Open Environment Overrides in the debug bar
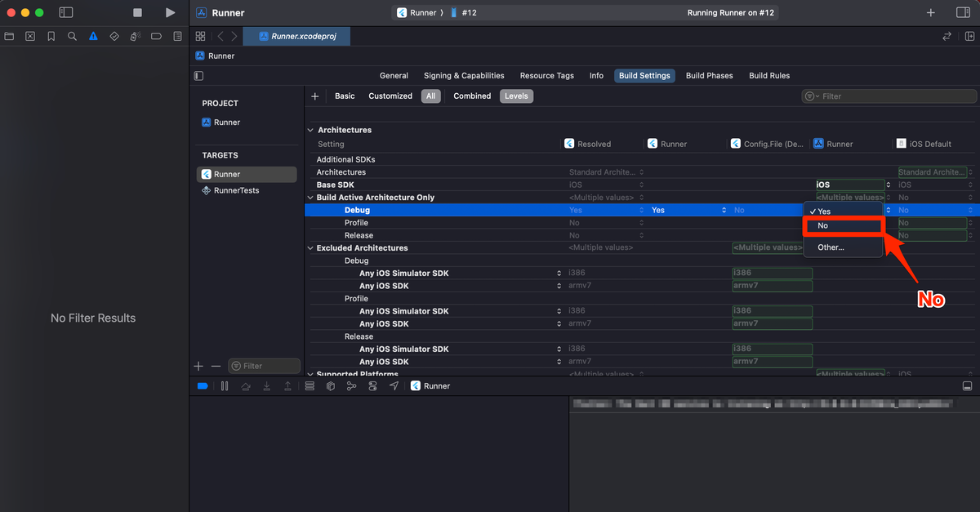The height and width of the screenshot is (512, 980). point(372,385)
